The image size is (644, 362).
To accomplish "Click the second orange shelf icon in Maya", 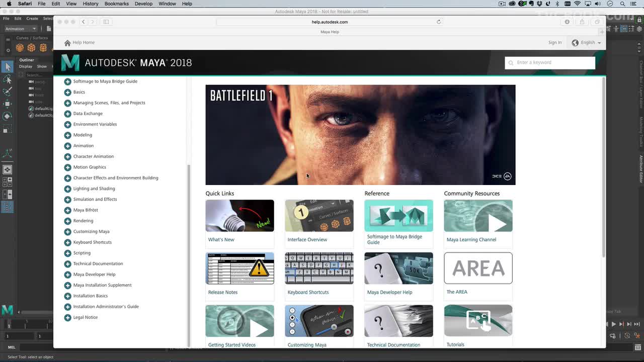I will (x=31, y=48).
